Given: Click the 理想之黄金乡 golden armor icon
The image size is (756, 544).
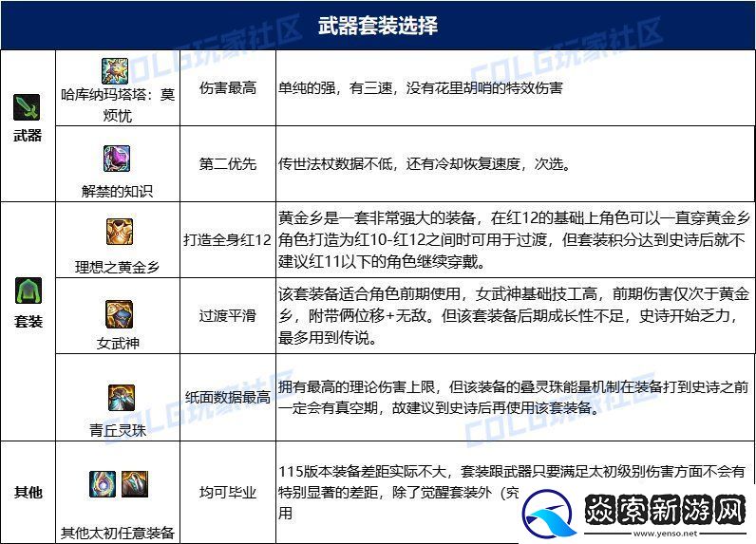Looking at the screenshot, I should click(x=120, y=232).
